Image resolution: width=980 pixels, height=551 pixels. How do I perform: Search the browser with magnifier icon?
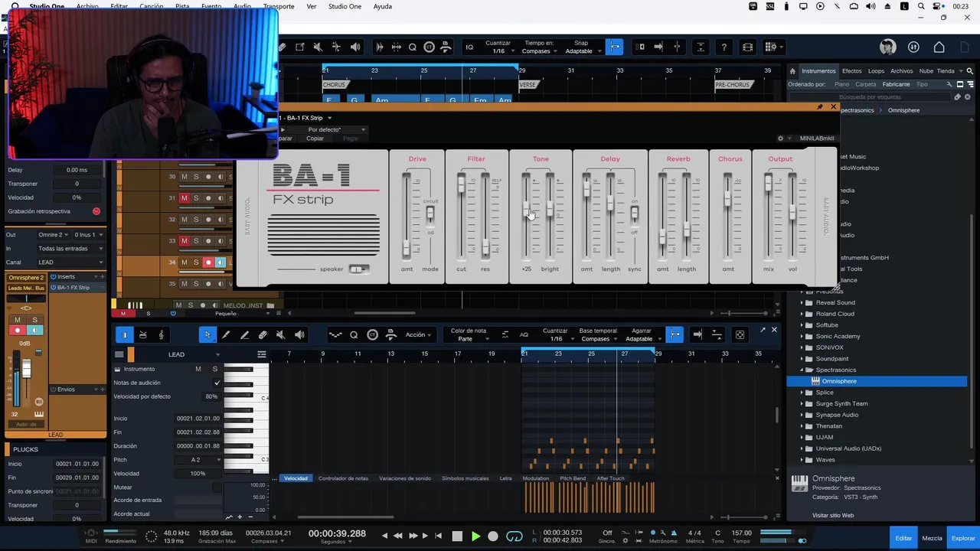pyautogui.click(x=970, y=71)
